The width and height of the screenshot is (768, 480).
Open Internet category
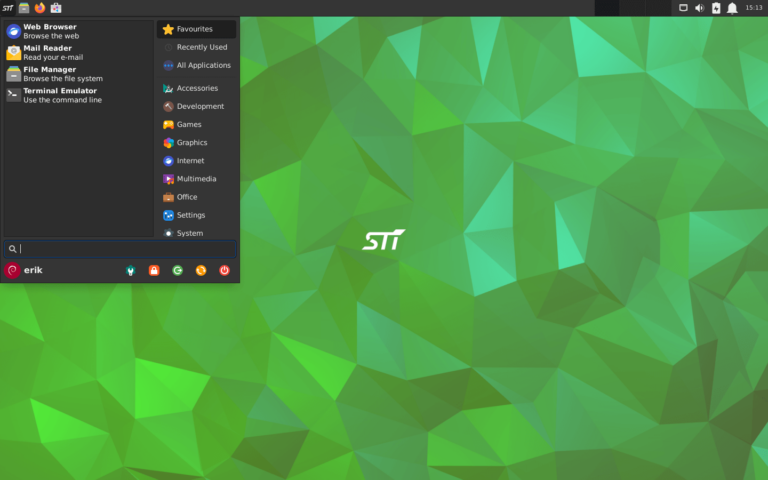click(x=196, y=161)
